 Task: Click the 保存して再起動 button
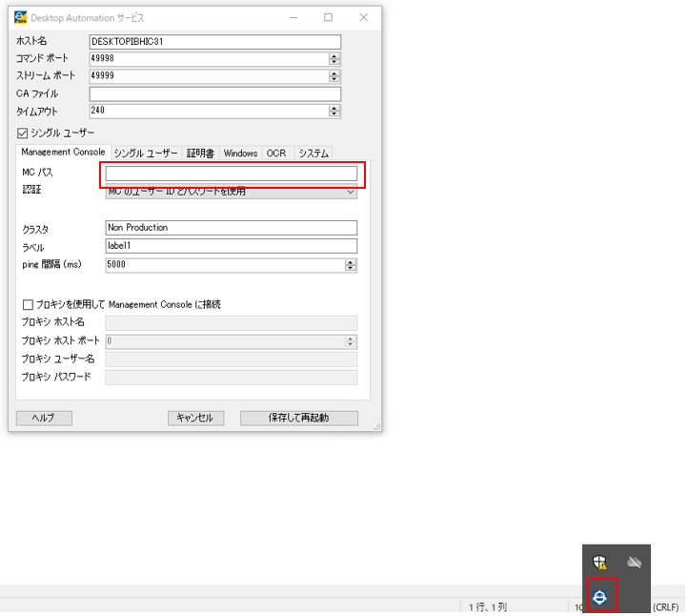(x=299, y=418)
